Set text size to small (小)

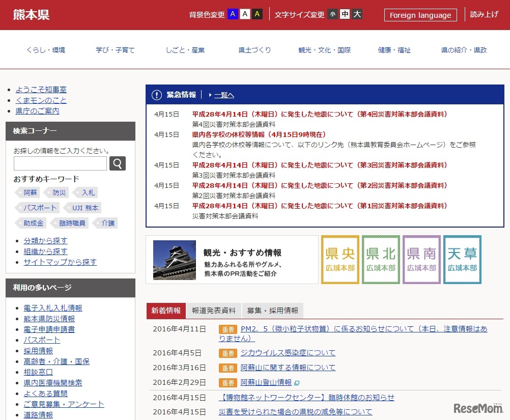(x=332, y=14)
